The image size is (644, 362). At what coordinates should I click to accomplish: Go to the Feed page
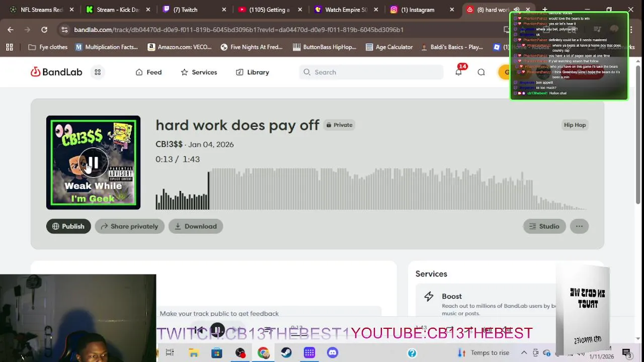pyautogui.click(x=148, y=72)
